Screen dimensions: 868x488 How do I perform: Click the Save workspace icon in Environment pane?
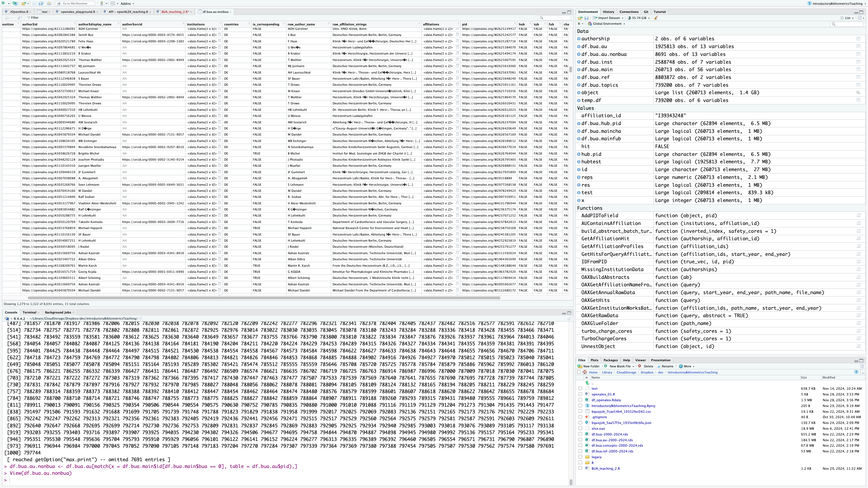point(586,18)
